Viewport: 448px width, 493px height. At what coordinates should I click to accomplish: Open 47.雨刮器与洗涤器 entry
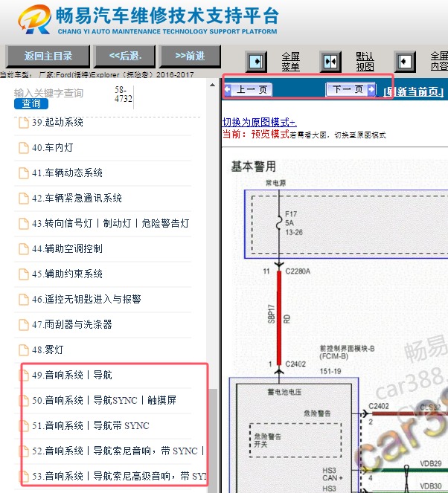pyautogui.click(x=72, y=325)
